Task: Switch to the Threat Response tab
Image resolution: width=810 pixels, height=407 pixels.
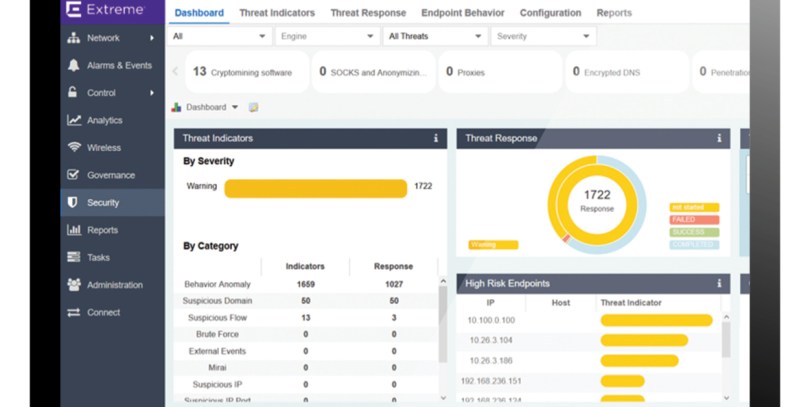Action: tap(368, 13)
